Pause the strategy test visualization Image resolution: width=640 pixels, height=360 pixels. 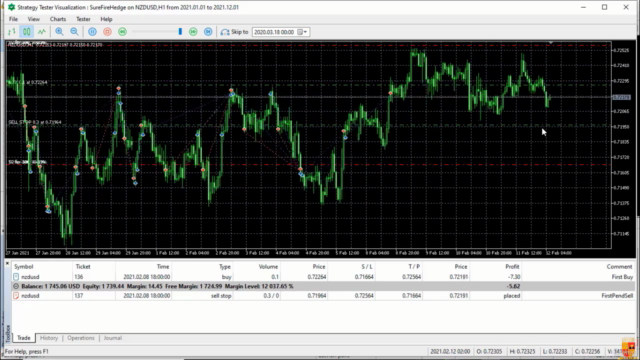tap(92, 32)
